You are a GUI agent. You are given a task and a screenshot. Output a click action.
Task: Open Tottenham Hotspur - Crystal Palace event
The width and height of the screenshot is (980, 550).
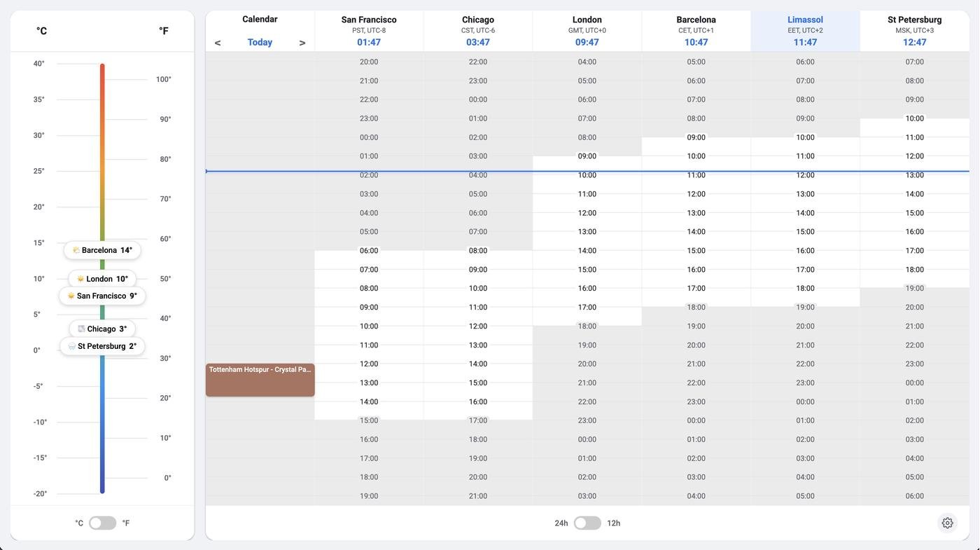click(x=260, y=380)
